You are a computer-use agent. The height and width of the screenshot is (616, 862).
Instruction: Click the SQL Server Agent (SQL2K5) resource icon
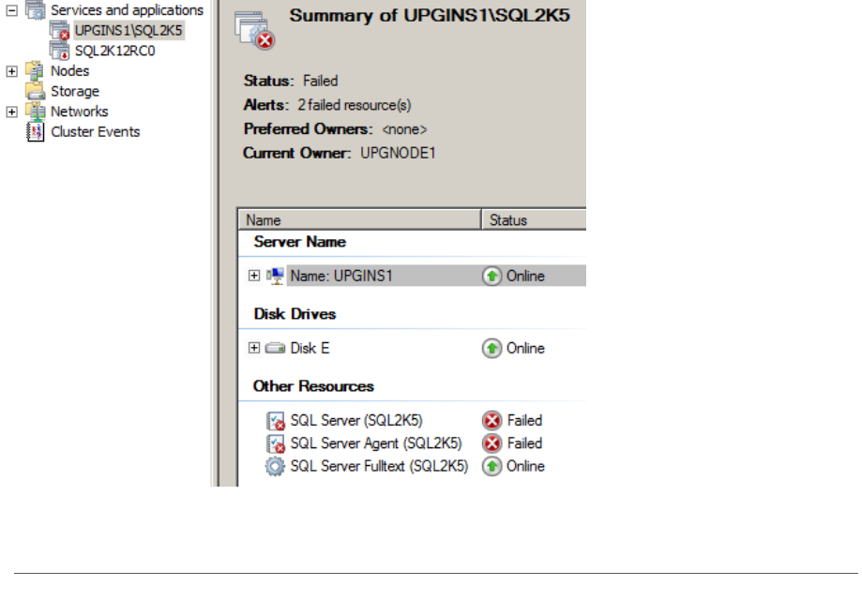pos(276,443)
